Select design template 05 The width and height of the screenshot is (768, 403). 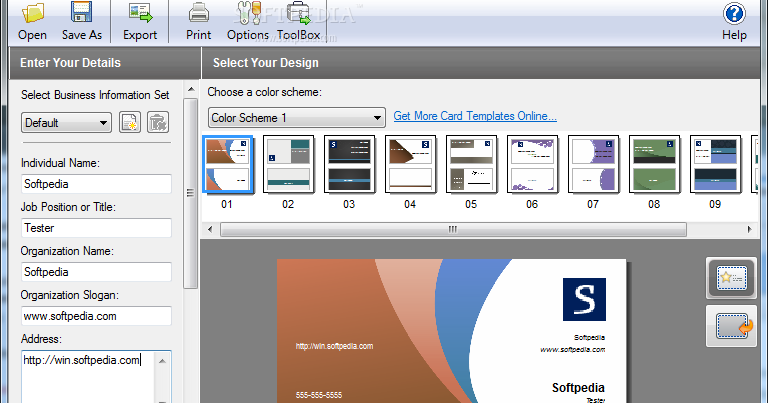[x=471, y=164]
